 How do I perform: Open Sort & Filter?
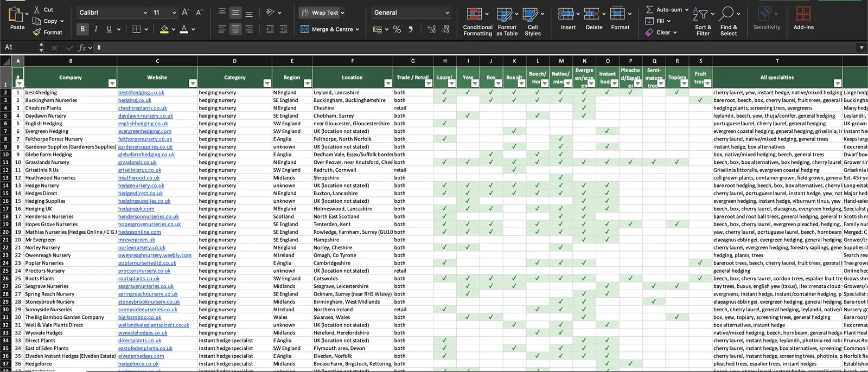point(703,22)
